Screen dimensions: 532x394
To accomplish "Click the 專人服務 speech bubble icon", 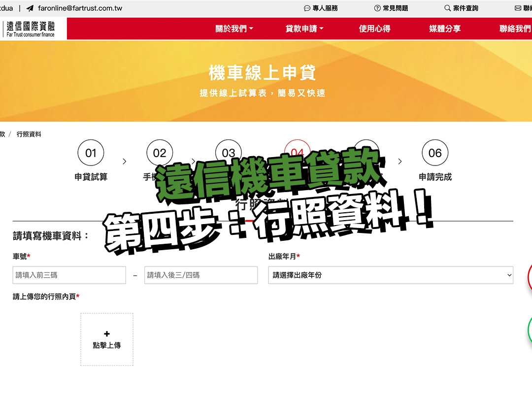I will tap(307, 8).
